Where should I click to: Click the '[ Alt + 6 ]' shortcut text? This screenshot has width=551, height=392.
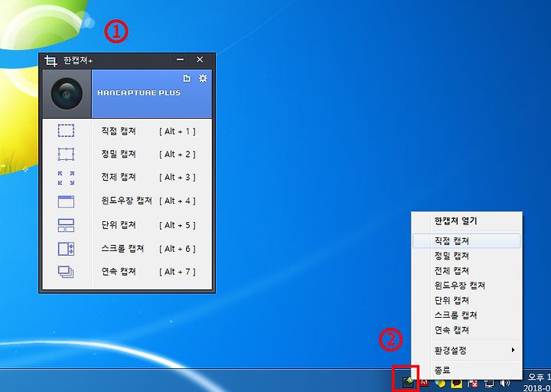pyautogui.click(x=178, y=249)
